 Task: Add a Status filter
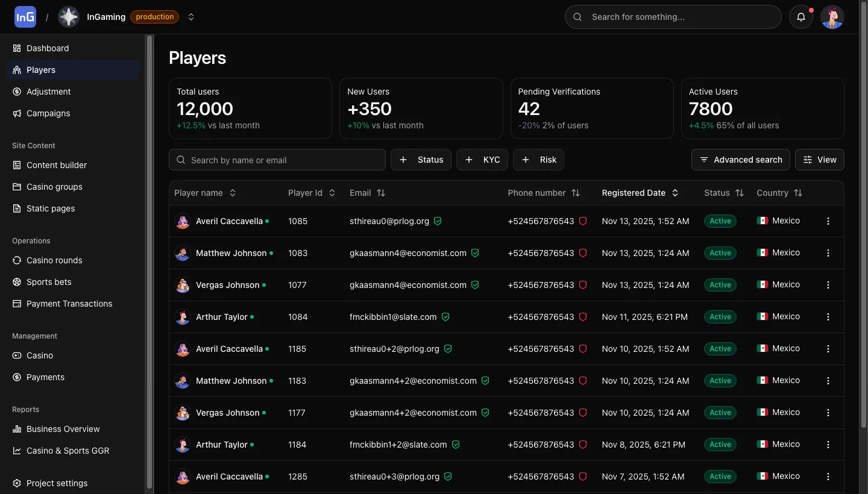pos(421,160)
